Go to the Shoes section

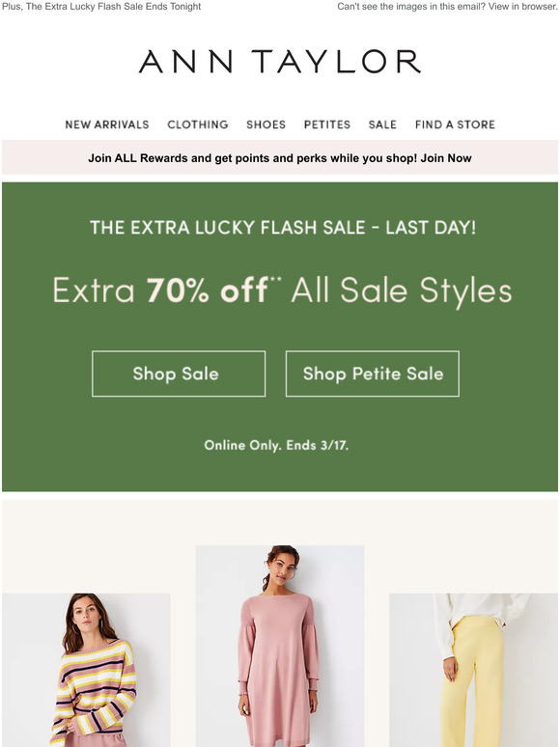[266, 124]
